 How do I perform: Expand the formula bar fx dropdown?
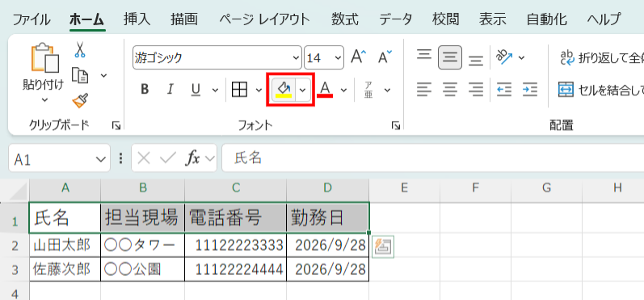(x=210, y=158)
